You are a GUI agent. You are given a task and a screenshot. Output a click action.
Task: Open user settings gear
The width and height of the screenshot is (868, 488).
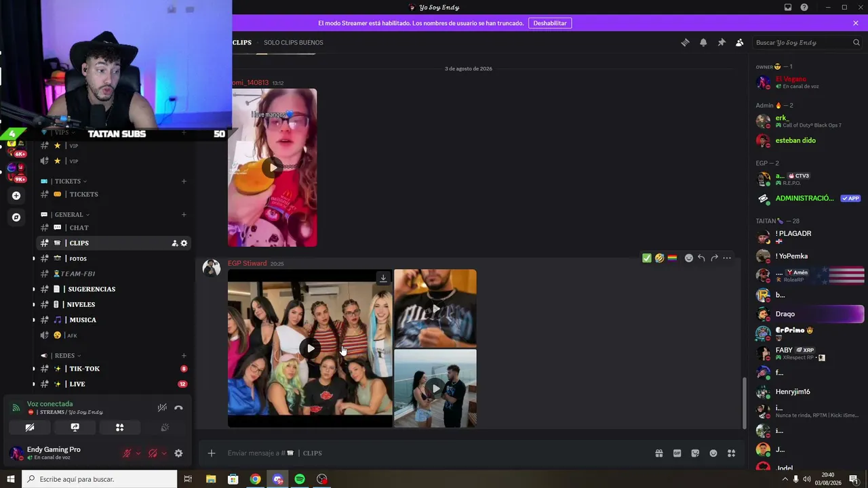click(178, 453)
